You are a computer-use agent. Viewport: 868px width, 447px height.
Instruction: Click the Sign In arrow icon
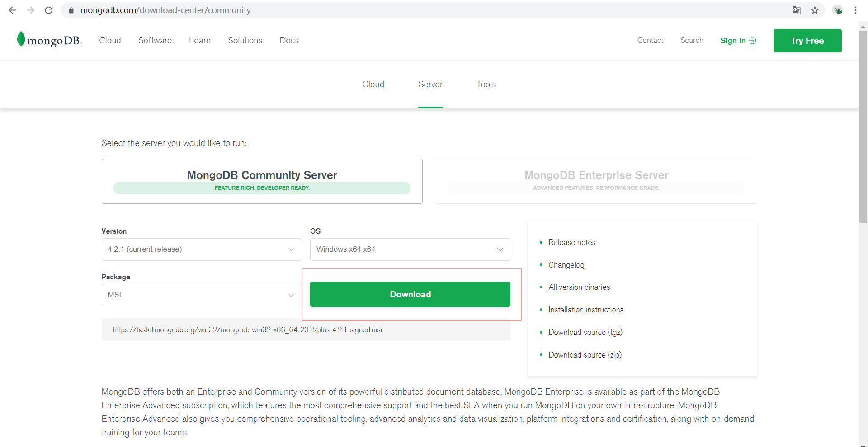753,41
